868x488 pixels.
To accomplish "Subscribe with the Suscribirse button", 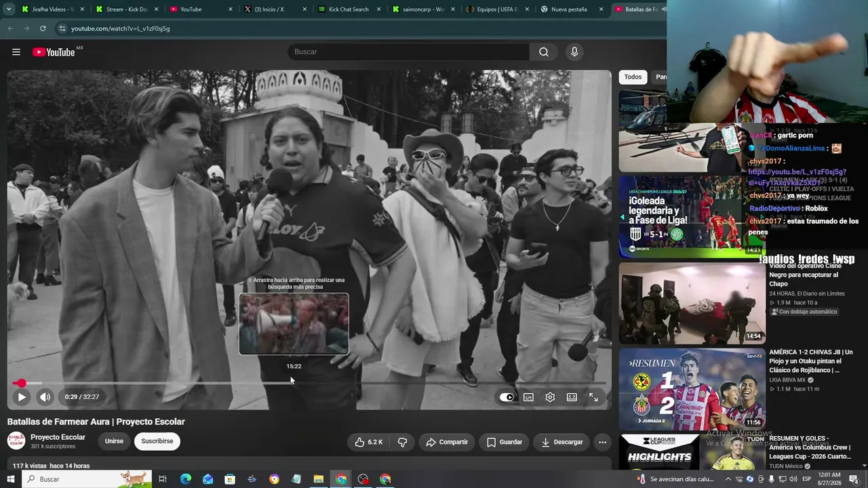I will click(157, 441).
